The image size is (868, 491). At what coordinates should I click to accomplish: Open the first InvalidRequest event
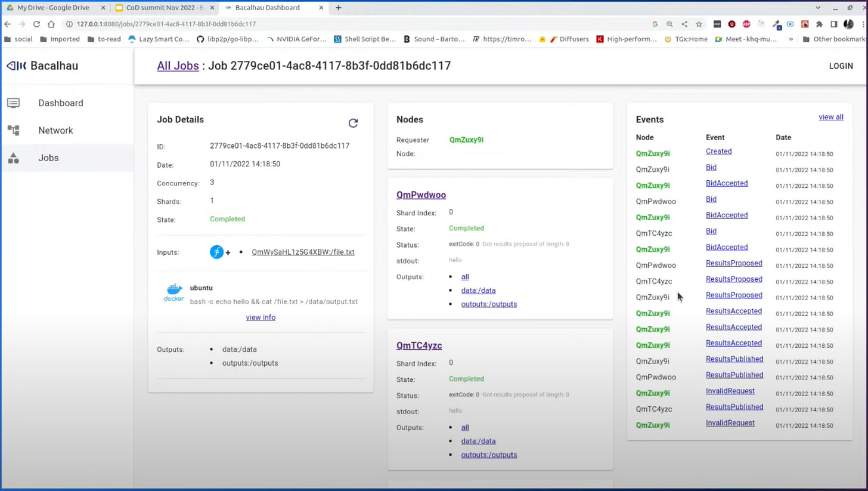(730, 391)
